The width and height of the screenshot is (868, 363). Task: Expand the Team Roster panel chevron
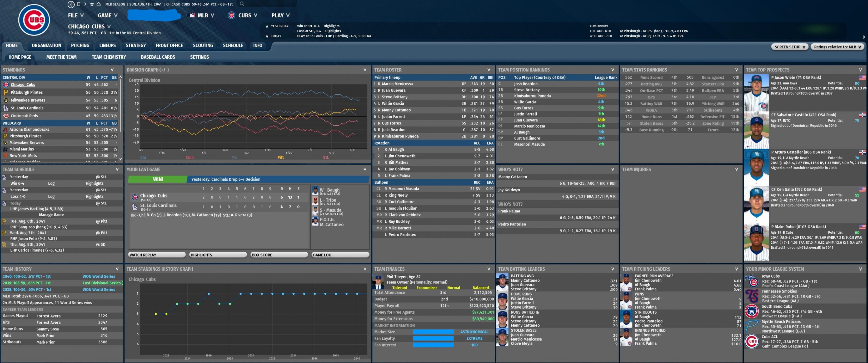point(488,70)
